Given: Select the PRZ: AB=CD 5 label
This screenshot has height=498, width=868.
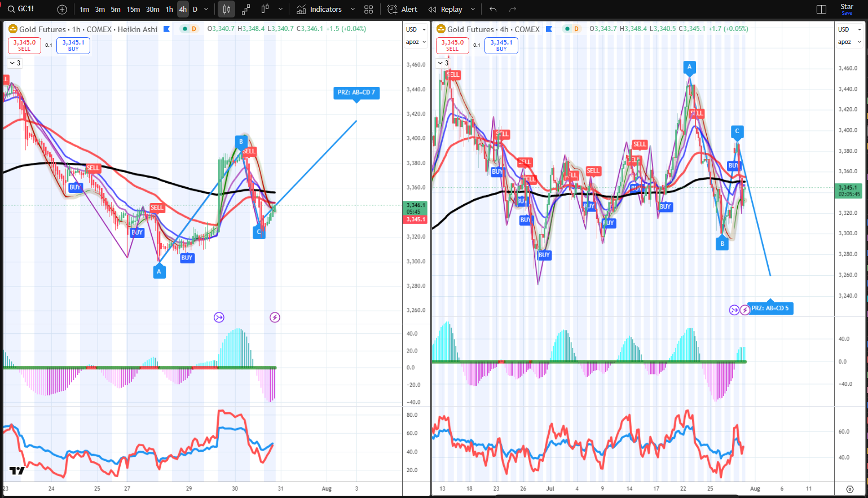Looking at the screenshot, I should point(770,308).
